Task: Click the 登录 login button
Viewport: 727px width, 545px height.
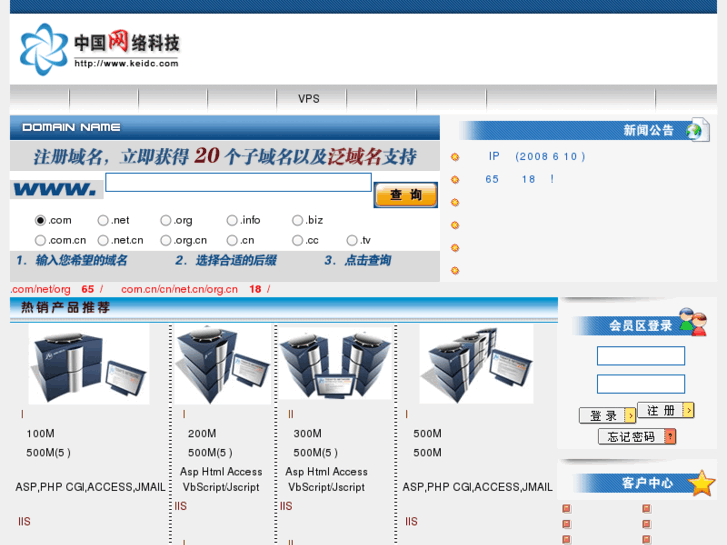Action: pos(607,416)
